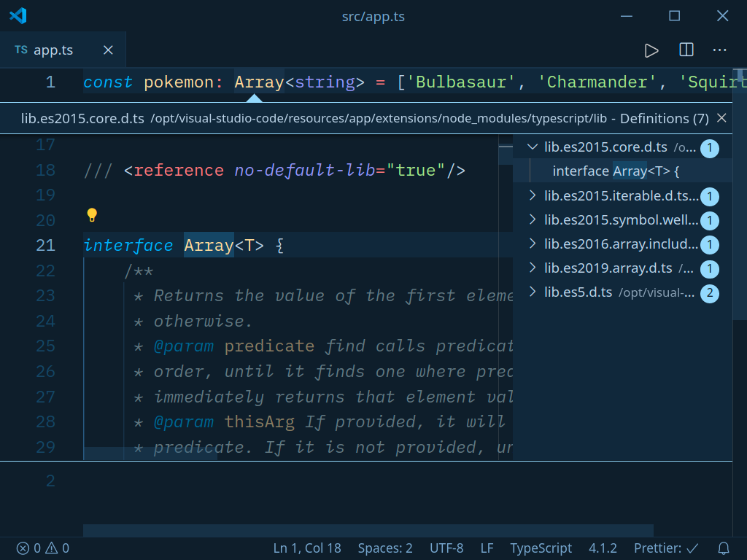Open errors and warnings count in status bar
This screenshot has width=747, height=560.
point(43,548)
